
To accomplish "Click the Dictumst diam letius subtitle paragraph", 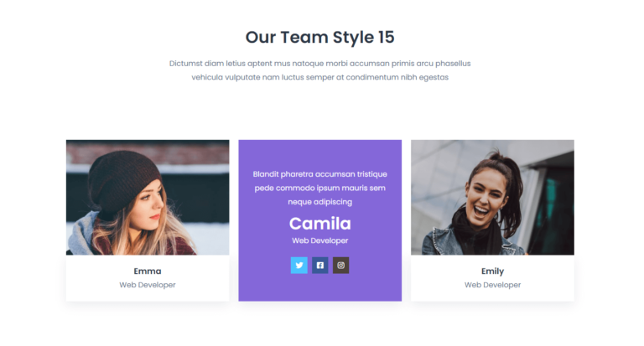I will click(x=320, y=70).
